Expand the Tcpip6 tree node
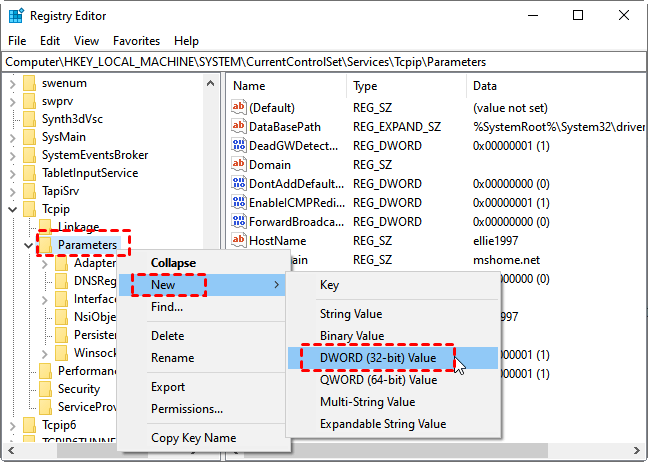The height and width of the screenshot is (462, 648). 12,425
